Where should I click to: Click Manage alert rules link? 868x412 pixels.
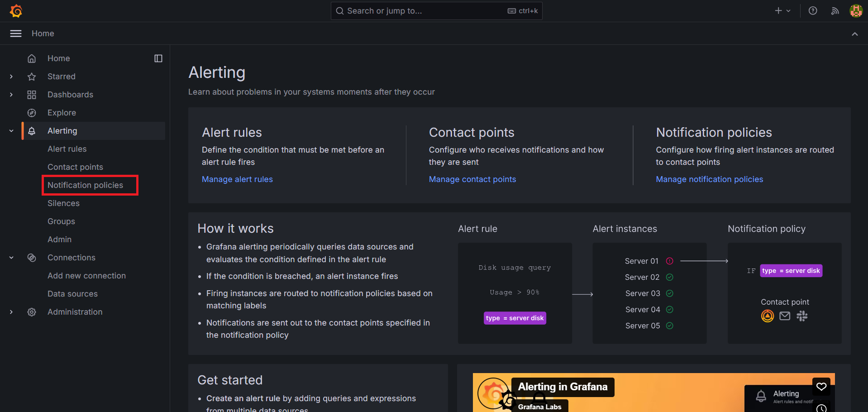[237, 179]
